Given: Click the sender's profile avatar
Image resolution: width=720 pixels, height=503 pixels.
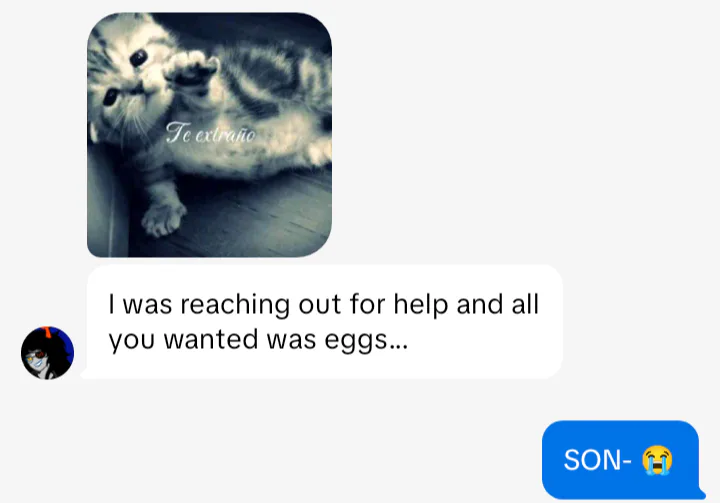Looking at the screenshot, I should (x=47, y=353).
